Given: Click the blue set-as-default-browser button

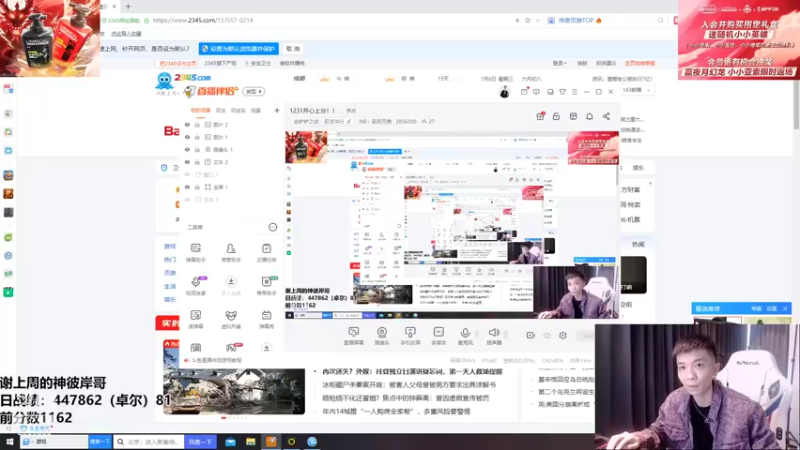Looking at the screenshot, I should click(239, 48).
